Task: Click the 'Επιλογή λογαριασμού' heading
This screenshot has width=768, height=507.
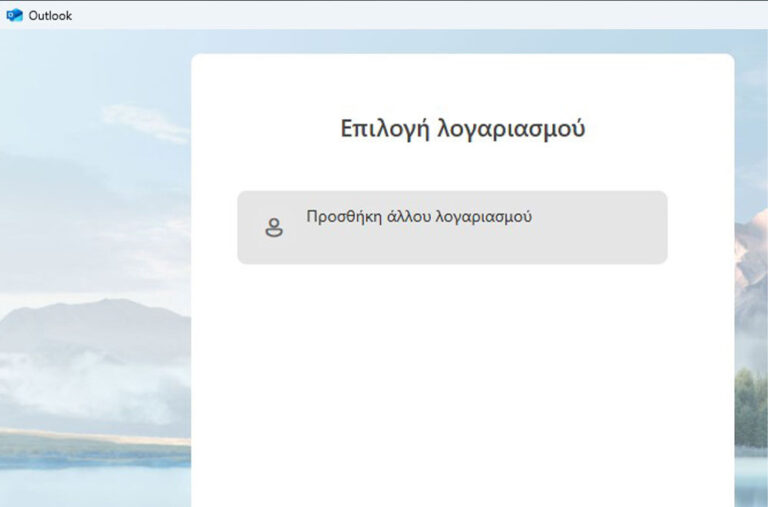Action: [x=462, y=129]
